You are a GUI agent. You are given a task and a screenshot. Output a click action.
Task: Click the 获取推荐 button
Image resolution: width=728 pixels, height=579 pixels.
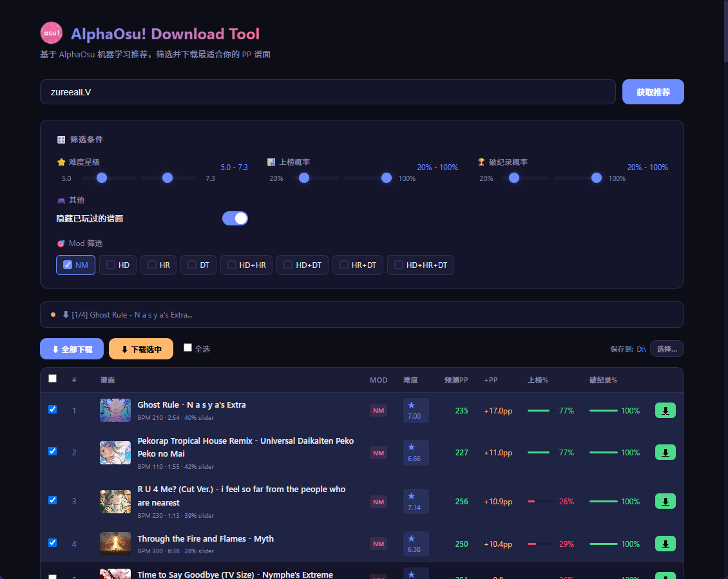(x=653, y=92)
